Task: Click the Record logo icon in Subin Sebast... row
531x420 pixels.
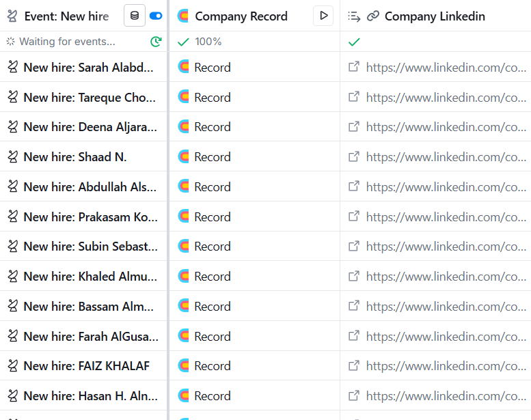Action: 183,246
